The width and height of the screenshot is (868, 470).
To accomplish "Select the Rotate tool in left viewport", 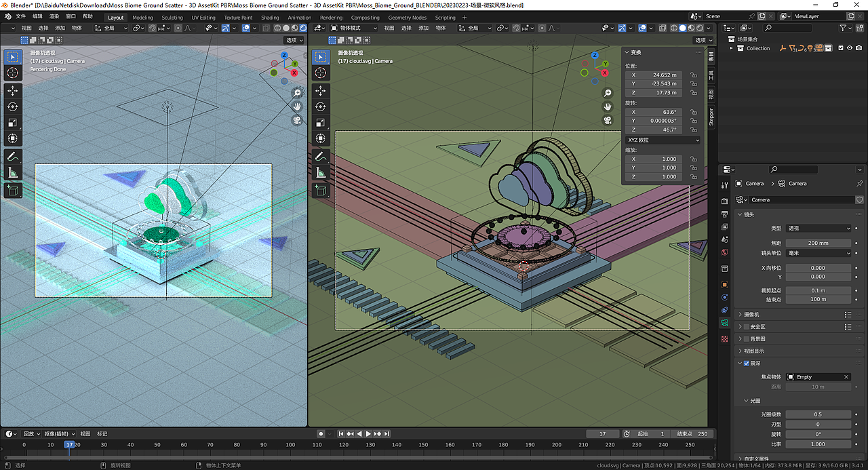I will 13,107.
